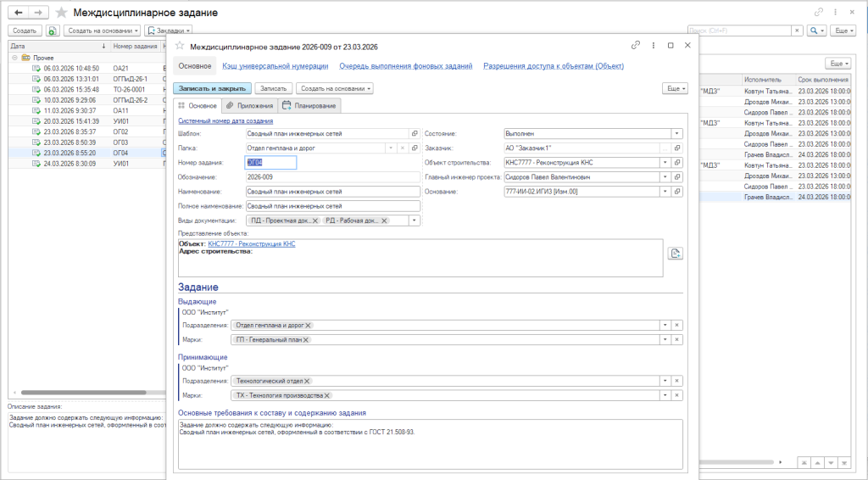Go back with the left arrow button
The width and height of the screenshot is (868, 480).
(19, 12)
